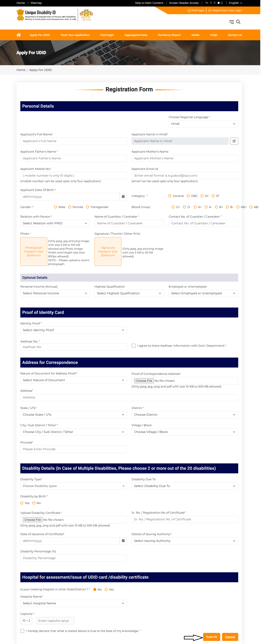Open English language selector in top bar
262x644 pixels.
[x=236, y=3]
